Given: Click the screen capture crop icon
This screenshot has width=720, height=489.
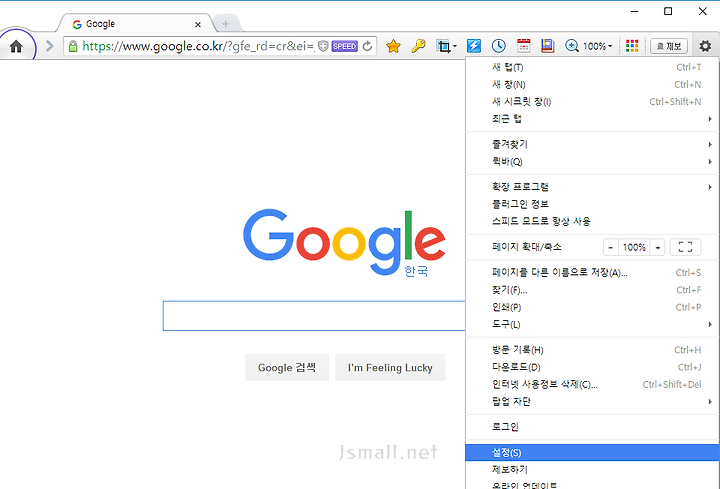Looking at the screenshot, I should pyautogui.click(x=444, y=46).
